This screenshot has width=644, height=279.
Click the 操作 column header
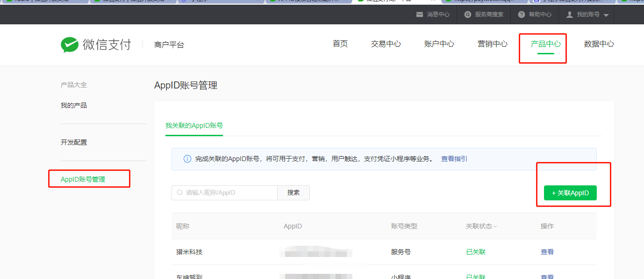[547, 226]
